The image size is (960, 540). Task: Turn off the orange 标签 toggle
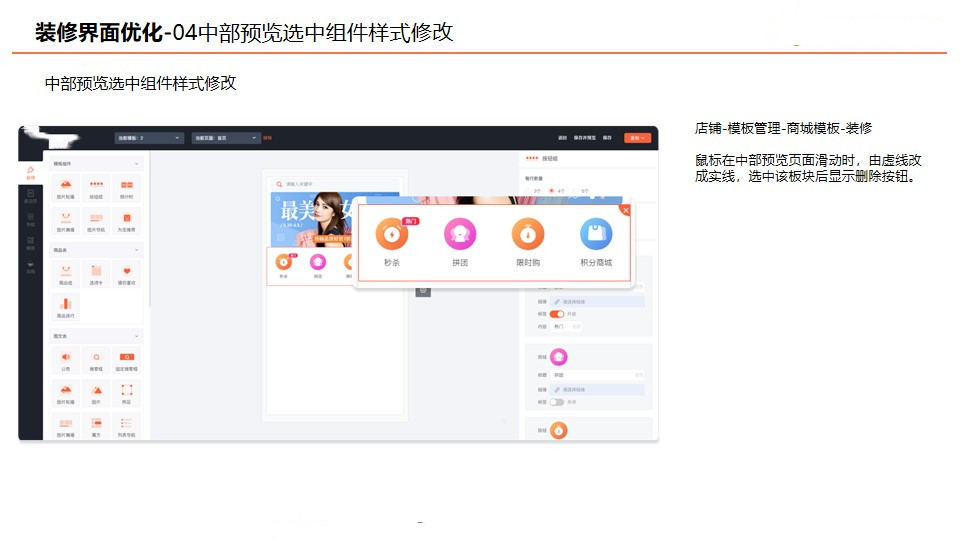[x=557, y=313]
